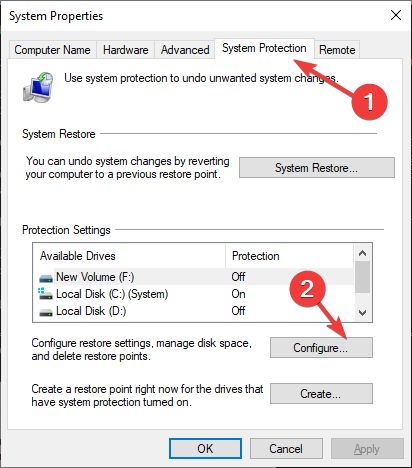412x468 pixels.
Task: Open the System Restore wizard button
Action: (x=317, y=168)
